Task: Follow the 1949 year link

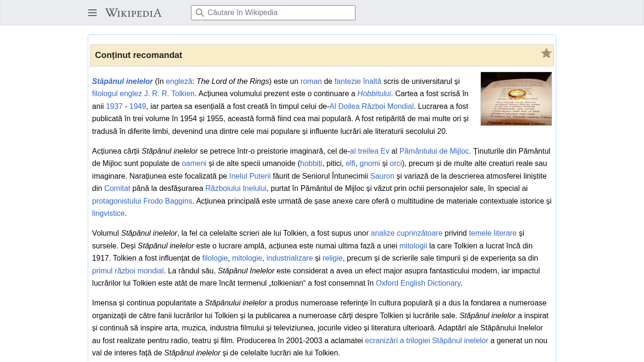Action: point(138,106)
